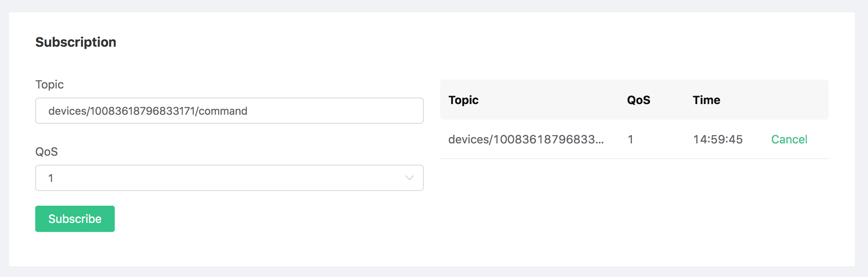Screen dimensions: 868x277
Task: Click the blank header cell above Cancel
Action: 789,100
